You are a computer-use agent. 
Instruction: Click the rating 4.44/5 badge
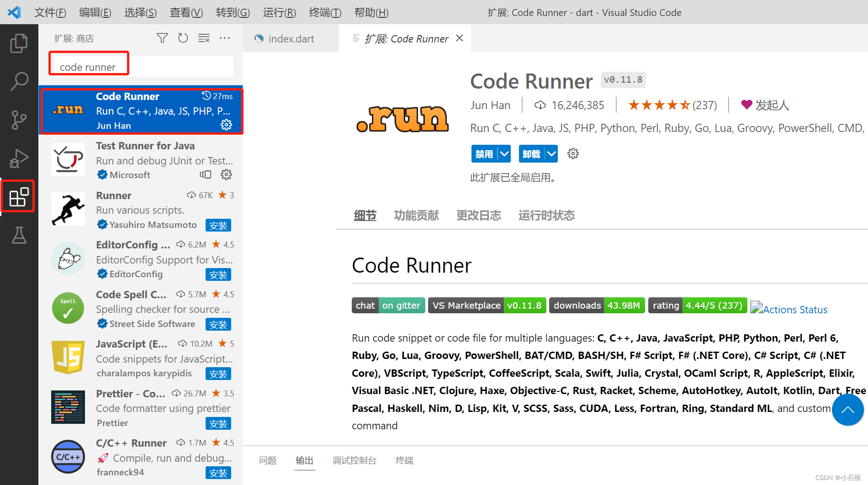tap(698, 306)
